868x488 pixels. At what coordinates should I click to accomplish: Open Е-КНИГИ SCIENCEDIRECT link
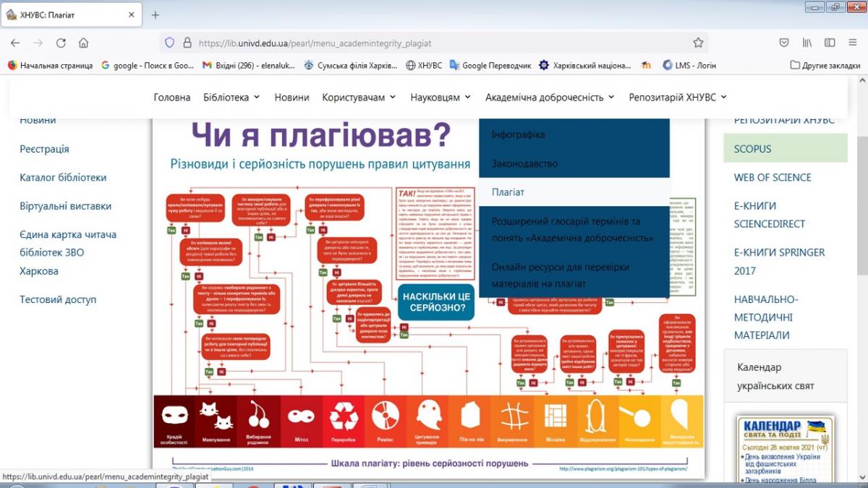pos(770,215)
